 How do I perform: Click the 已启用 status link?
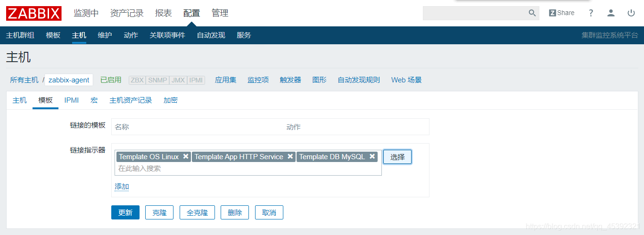[111, 80]
